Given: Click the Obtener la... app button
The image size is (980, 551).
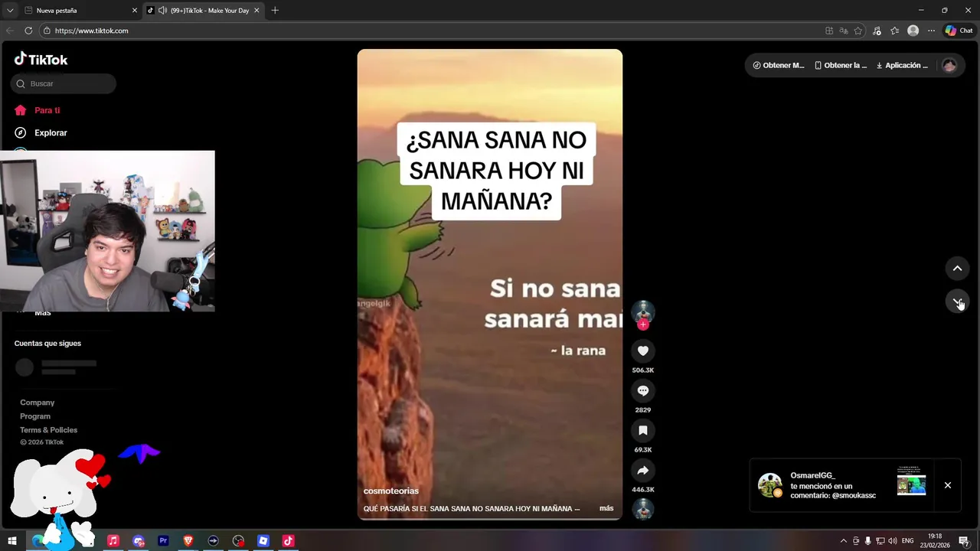Looking at the screenshot, I should [841, 66].
